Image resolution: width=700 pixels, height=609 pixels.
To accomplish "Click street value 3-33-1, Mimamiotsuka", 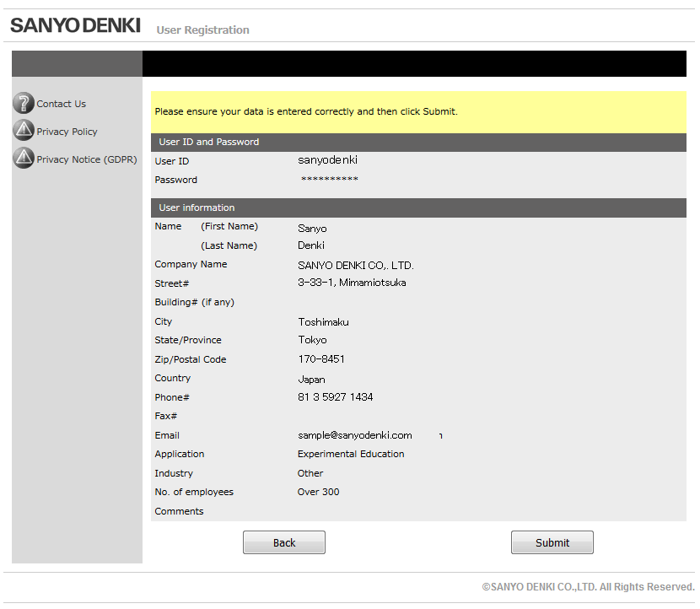I will pyautogui.click(x=352, y=283).
